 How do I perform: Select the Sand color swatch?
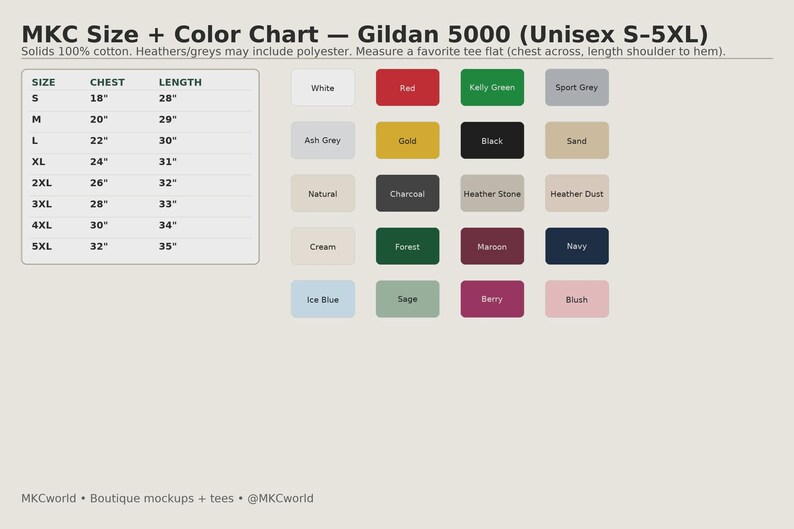[577, 140]
